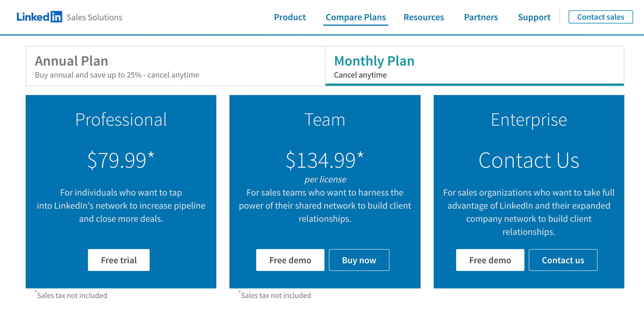The width and height of the screenshot is (644, 316).
Task: Navigate to the Resources menu item
Action: click(x=423, y=17)
